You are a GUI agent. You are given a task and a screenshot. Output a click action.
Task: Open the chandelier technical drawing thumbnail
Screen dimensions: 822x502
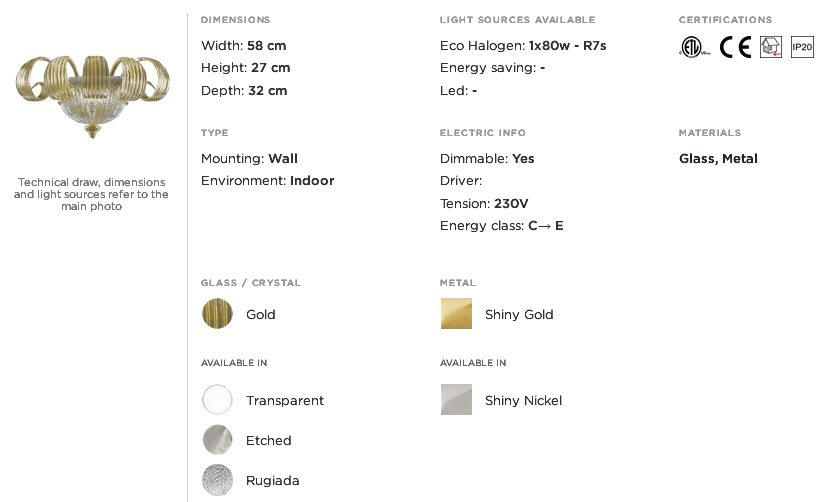click(x=92, y=97)
